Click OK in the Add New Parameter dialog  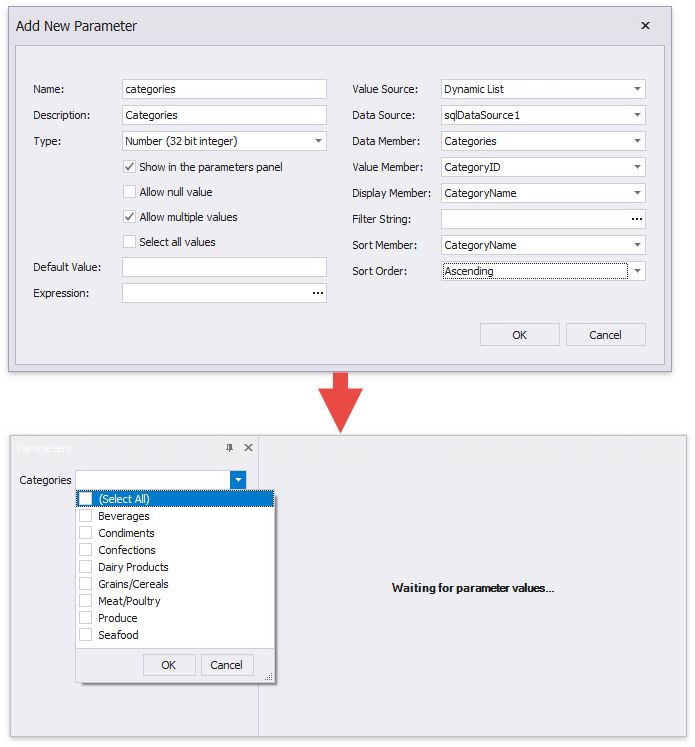(x=519, y=335)
